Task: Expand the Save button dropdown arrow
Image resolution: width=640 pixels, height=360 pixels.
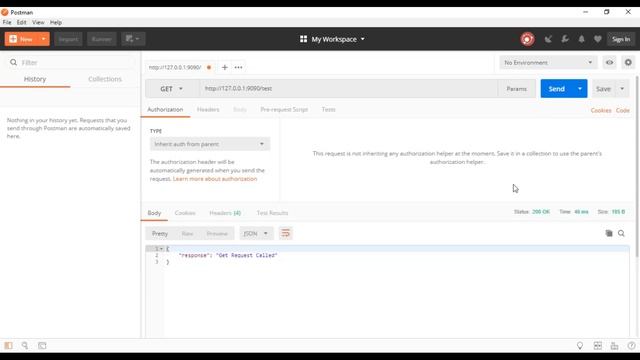Action: click(622, 89)
